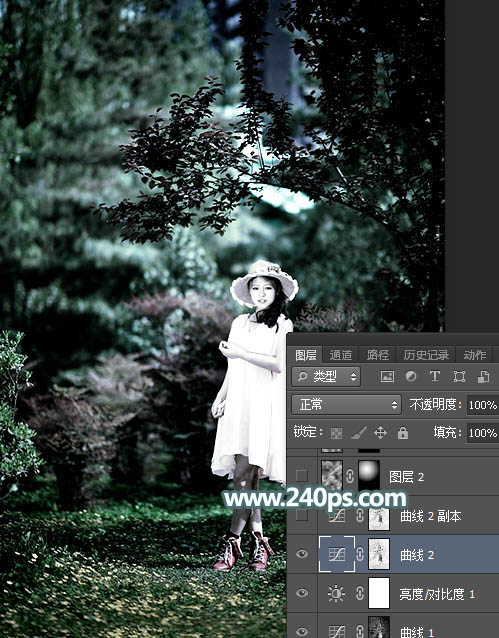Filter layers by smart object icon
The width and height of the screenshot is (499, 638).
tap(483, 376)
